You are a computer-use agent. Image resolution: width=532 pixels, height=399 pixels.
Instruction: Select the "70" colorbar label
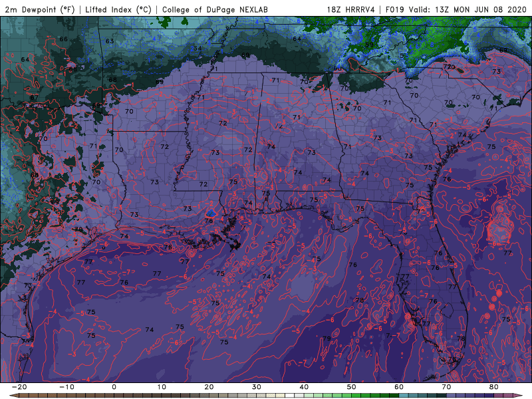(x=446, y=387)
